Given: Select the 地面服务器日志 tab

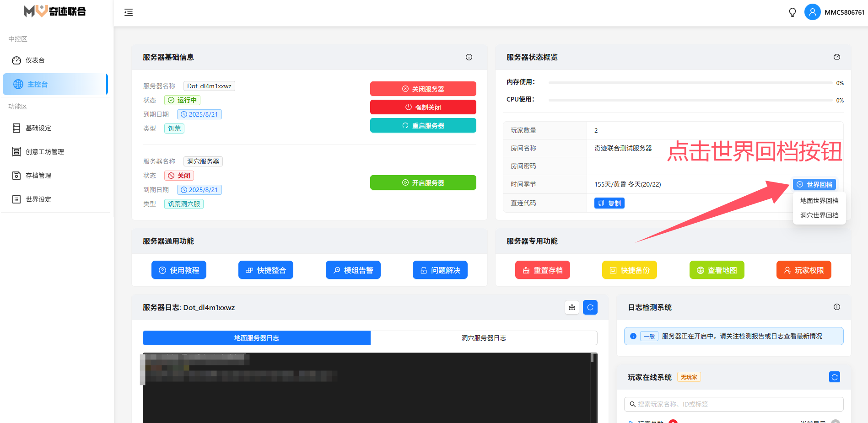Looking at the screenshot, I should tap(256, 338).
